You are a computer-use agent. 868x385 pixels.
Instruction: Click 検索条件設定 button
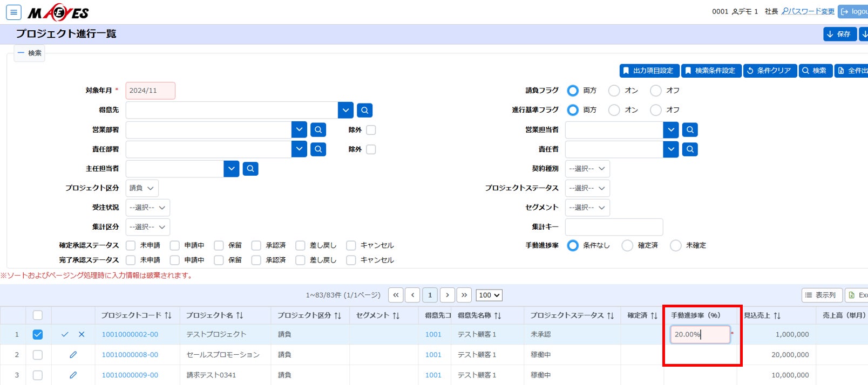click(710, 71)
